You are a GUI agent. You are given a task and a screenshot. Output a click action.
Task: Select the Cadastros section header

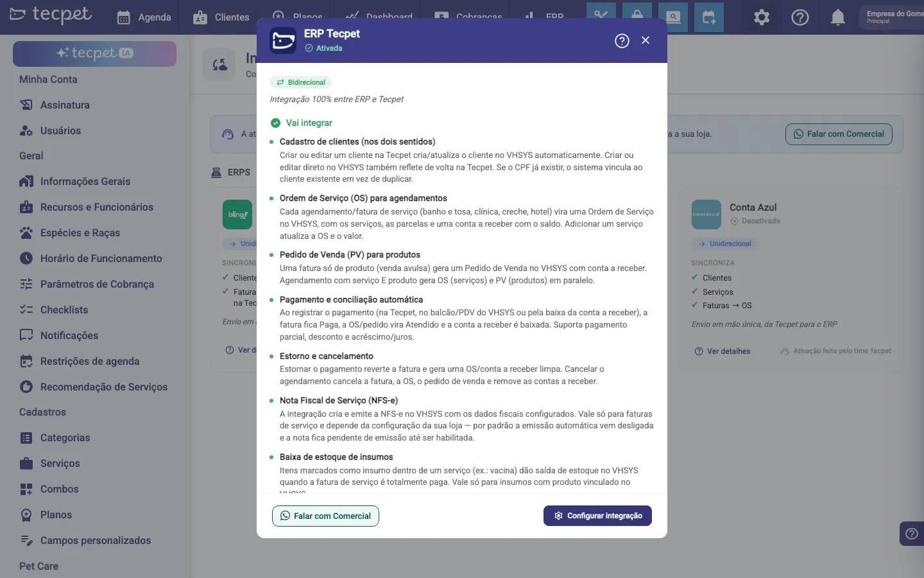tap(42, 412)
